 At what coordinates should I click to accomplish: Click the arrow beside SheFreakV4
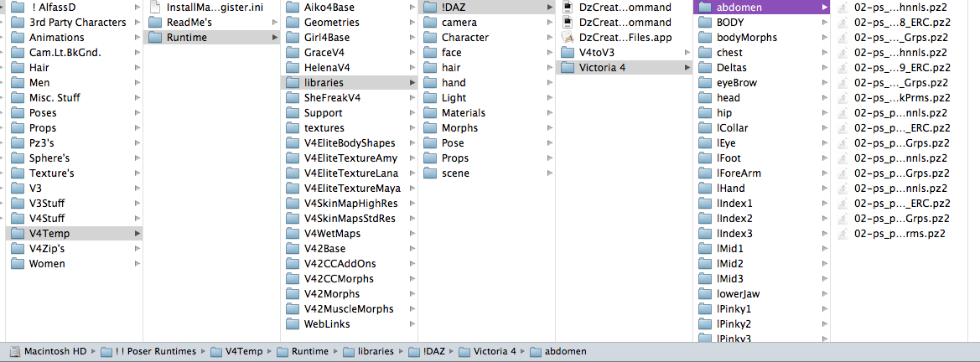pos(412,98)
